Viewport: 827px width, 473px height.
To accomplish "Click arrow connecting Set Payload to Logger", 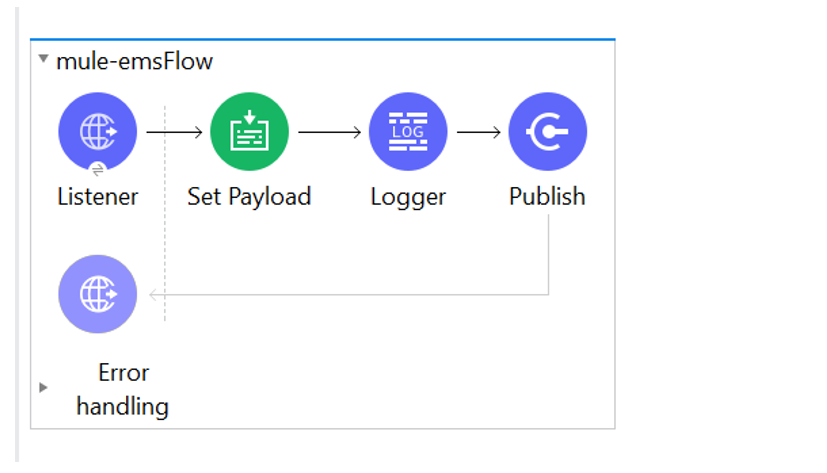I will click(x=329, y=131).
